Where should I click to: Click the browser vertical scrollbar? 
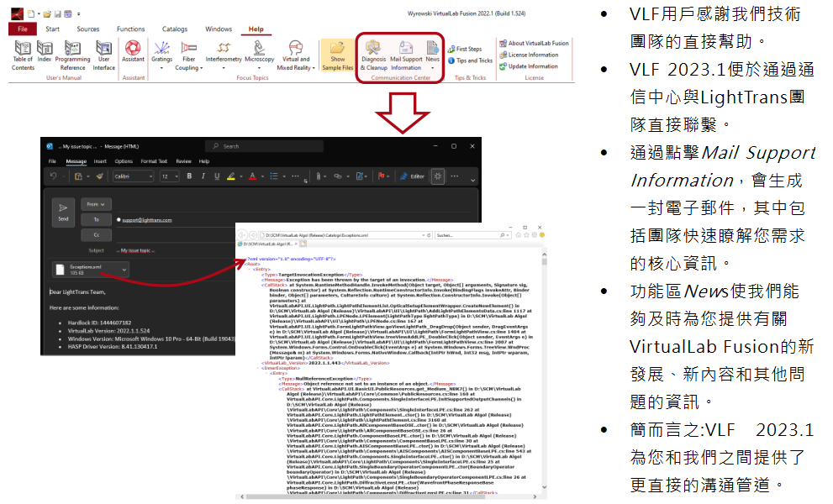point(544,372)
